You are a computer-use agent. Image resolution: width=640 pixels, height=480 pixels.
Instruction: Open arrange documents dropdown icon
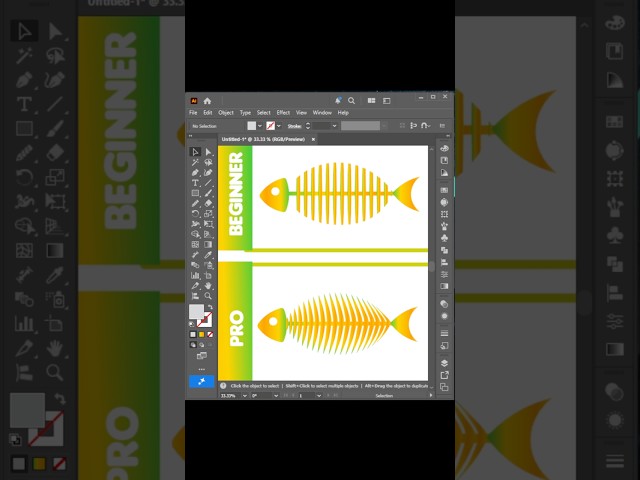coord(371,100)
